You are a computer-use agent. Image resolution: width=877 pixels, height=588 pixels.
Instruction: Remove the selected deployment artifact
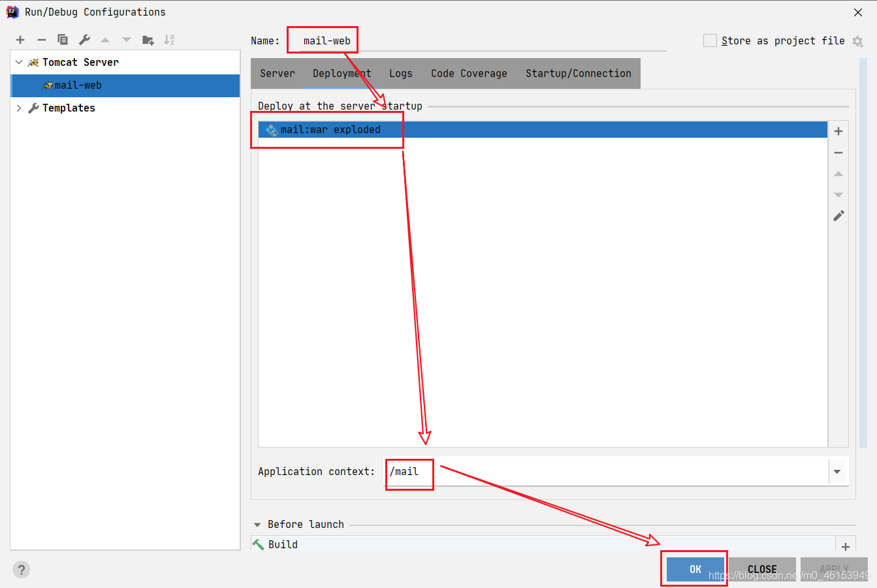coord(838,153)
